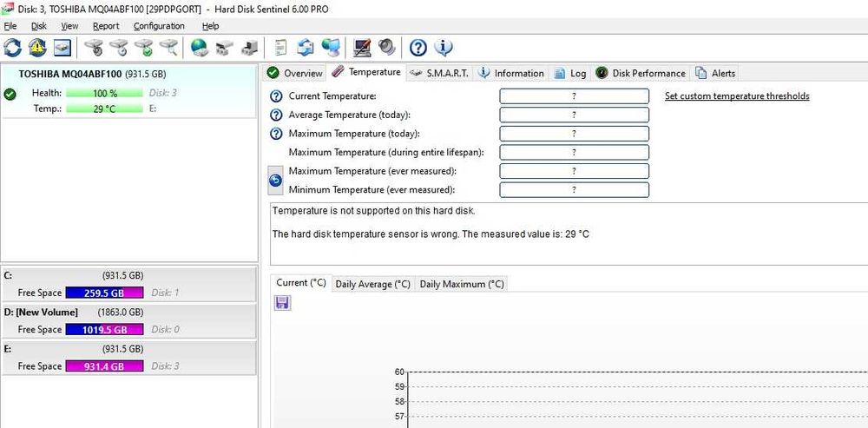Select the TOSHIBA MQ04ABF100 disk header

[93, 74]
